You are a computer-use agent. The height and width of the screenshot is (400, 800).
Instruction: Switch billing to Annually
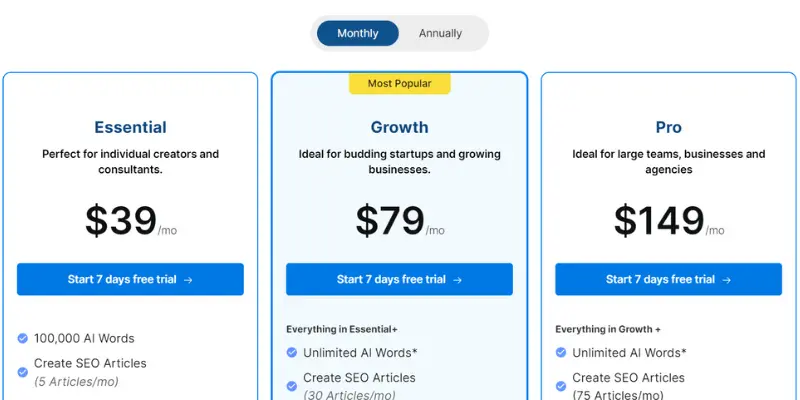[440, 33]
